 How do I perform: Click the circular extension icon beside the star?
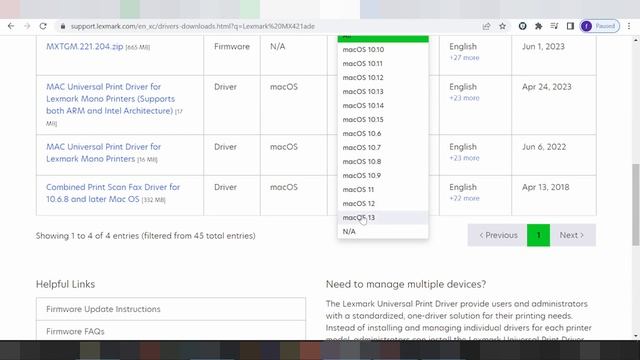click(522, 26)
